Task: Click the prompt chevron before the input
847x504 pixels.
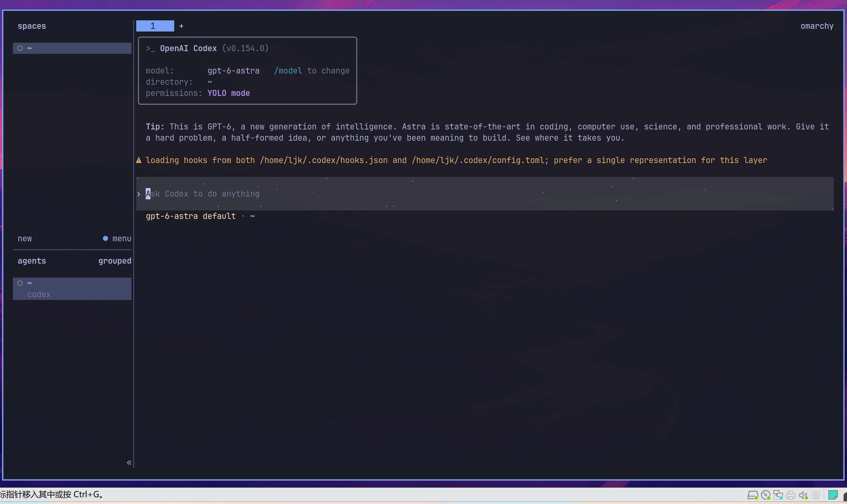Action: [139, 194]
